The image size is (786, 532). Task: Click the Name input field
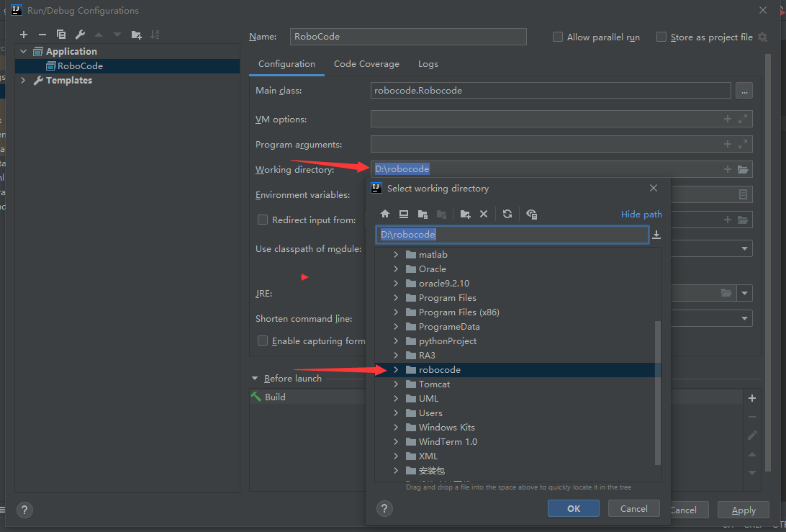click(x=408, y=37)
